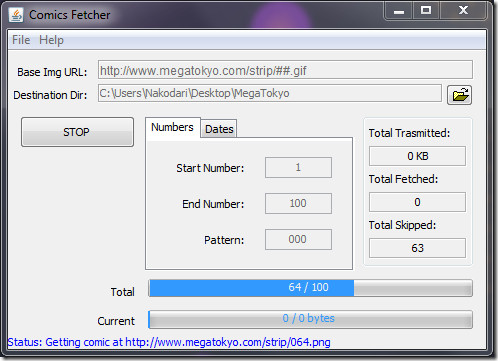Click the 'Total Trasmitted:' label
This screenshot has width=498, height=361.
pyautogui.click(x=409, y=133)
